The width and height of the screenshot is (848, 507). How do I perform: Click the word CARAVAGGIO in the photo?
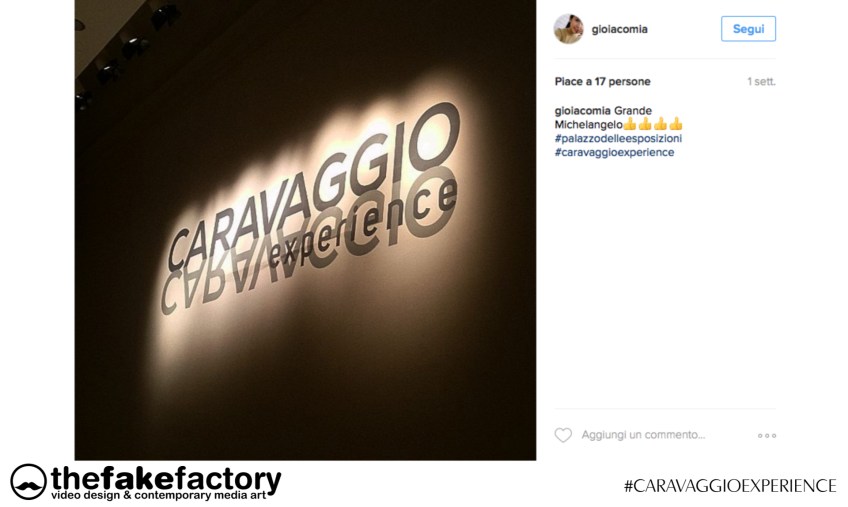314,187
